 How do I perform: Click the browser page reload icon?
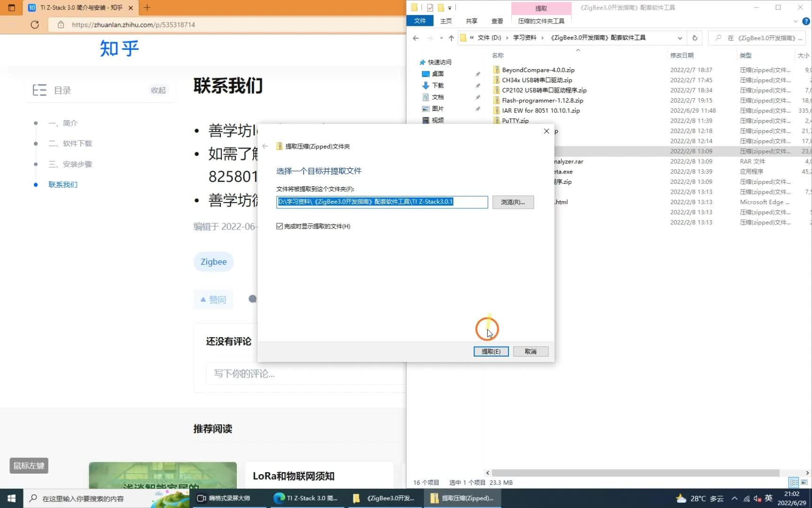[x=34, y=24]
